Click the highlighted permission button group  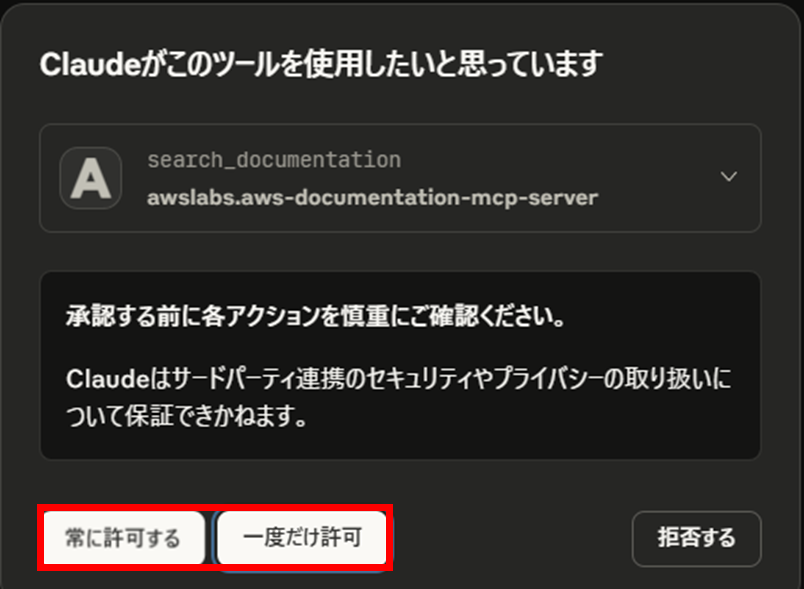coord(213,539)
